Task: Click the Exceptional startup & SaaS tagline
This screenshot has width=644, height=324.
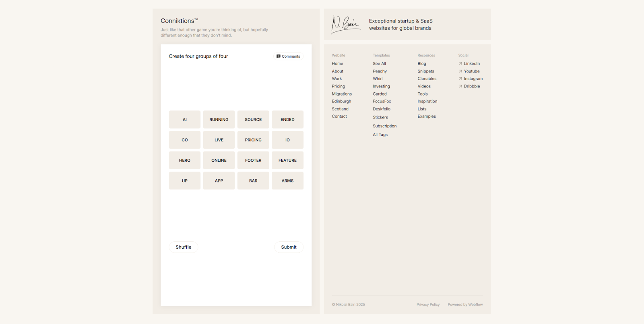Action: click(x=400, y=25)
